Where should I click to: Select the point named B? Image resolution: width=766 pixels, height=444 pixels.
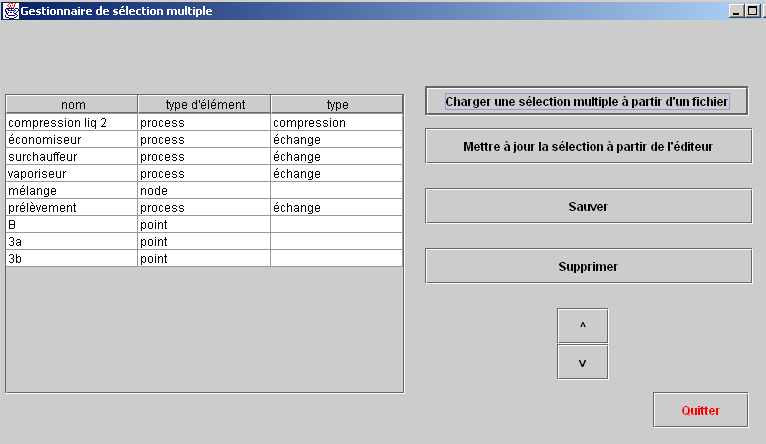[x=204, y=225]
